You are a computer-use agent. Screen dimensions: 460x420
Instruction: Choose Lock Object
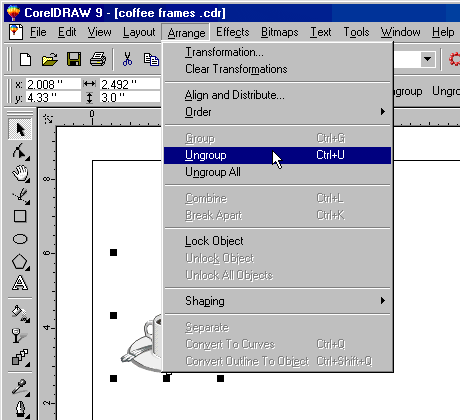(x=277, y=241)
